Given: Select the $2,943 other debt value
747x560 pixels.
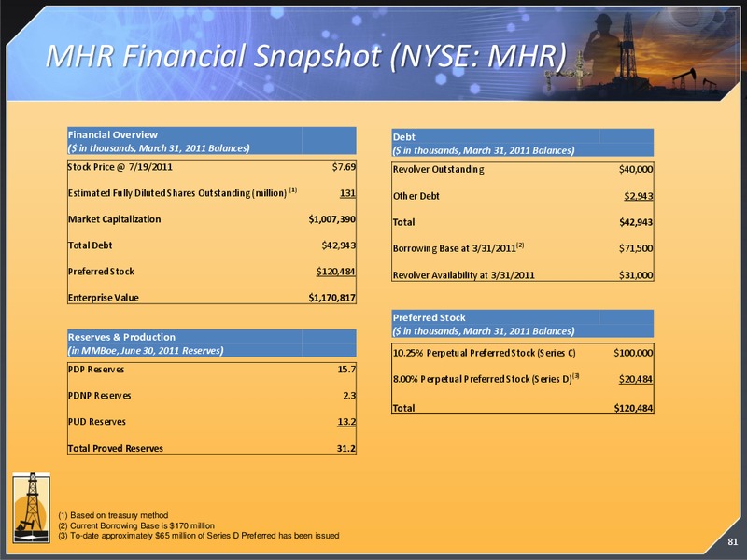Looking at the screenshot, I should tap(639, 196).
